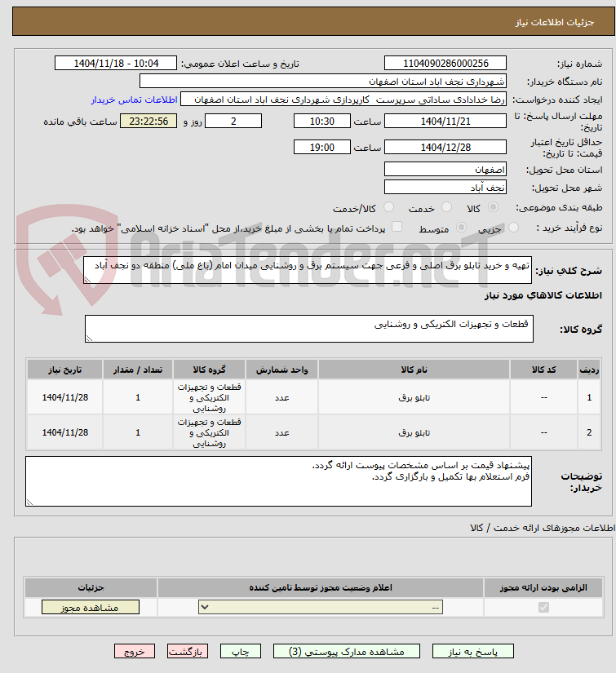The image size is (616, 673).
Task: Click the announcement date field 1404/11/18 - 10:04
Action: click(x=116, y=63)
